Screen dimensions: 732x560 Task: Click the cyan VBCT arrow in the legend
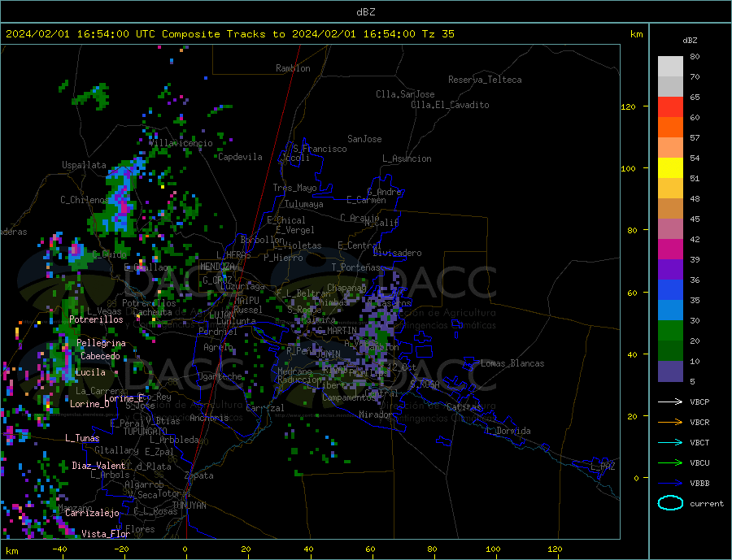670,442
